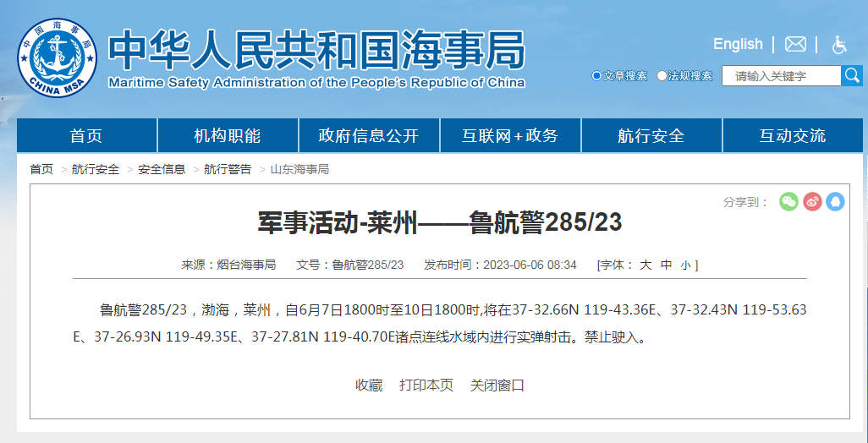Go to 航行警告 in breadcrumb

click(x=228, y=170)
